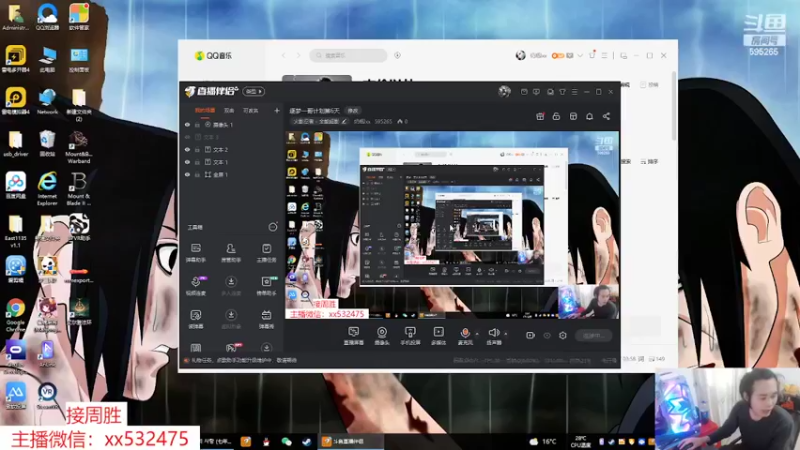Lock the 摄像头 1 source layer

(197, 124)
